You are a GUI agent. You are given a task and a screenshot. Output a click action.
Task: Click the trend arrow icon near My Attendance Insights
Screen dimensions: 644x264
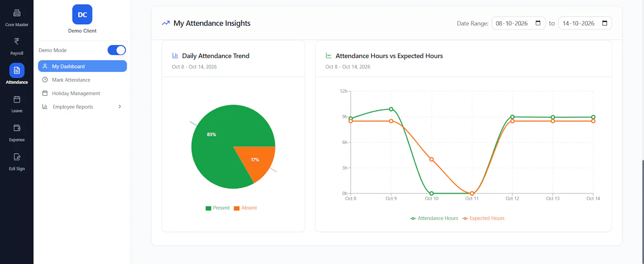coord(166,23)
